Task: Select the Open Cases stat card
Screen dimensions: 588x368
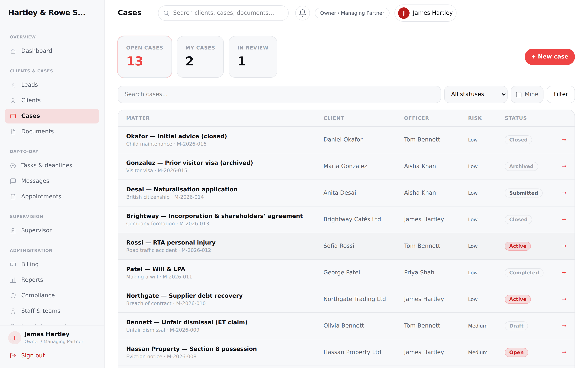Action: point(145,57)
